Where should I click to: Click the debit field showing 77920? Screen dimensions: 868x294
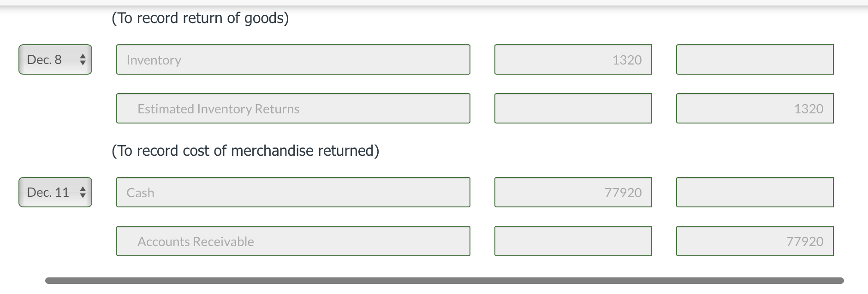572,192
